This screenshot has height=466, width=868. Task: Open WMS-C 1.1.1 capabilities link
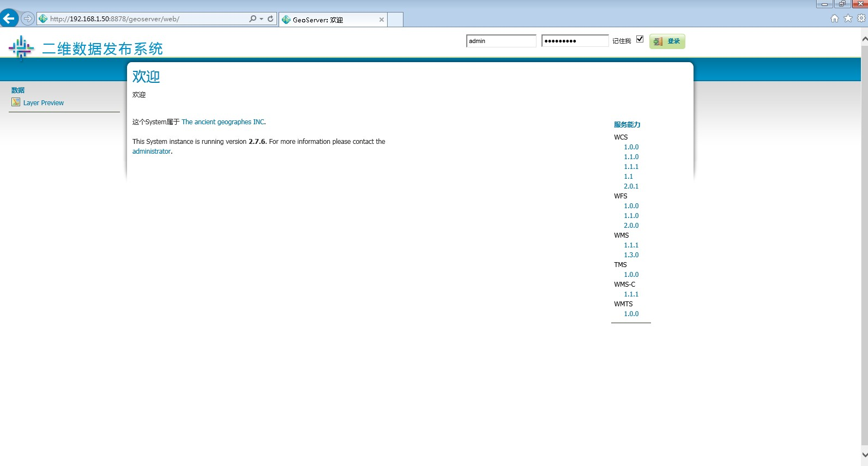coord(631,294)
